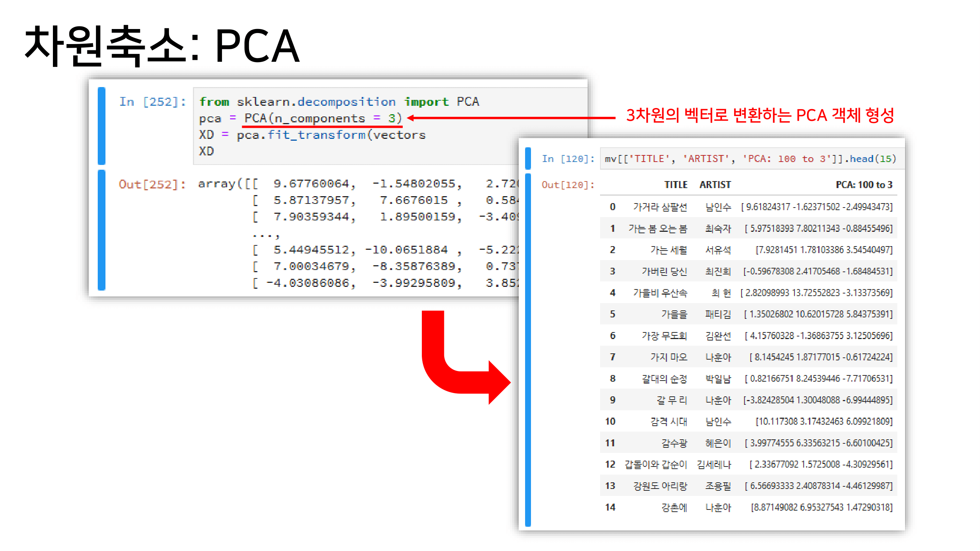Click the blue bar beside Out[120] table
This screenshot has height=551, width=980.
point(528,350)
